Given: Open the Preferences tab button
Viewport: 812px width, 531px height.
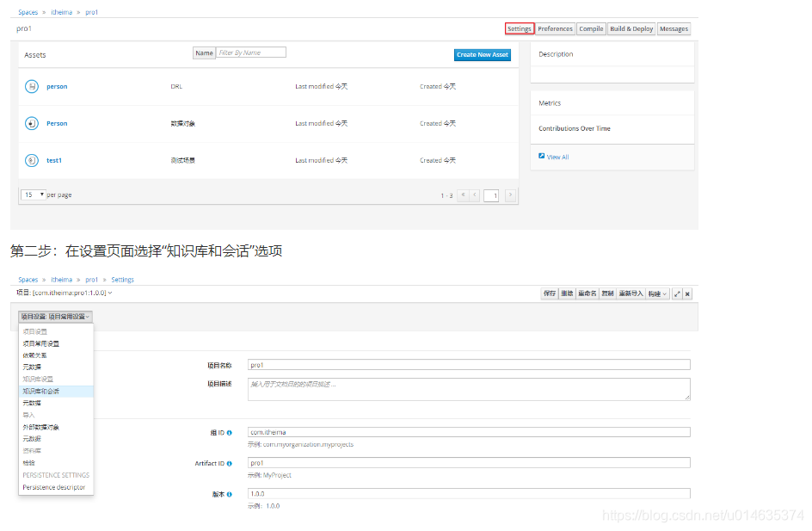Looking at the screenshot, I should [555, 29].
